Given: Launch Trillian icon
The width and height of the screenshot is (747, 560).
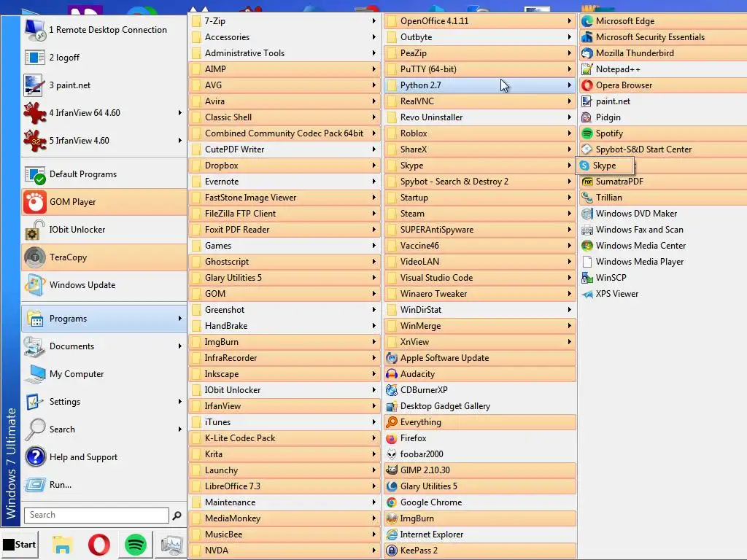Looking at the screenshot, I should click(587, 198).
